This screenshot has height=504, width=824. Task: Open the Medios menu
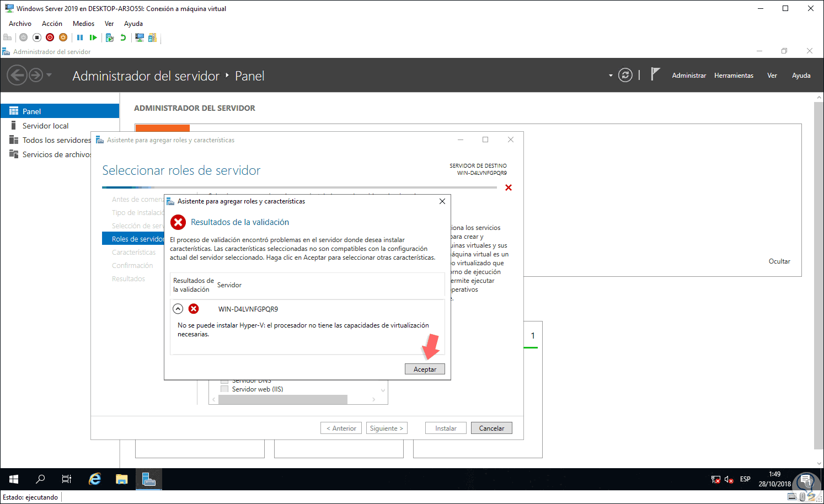pos(83,24)
